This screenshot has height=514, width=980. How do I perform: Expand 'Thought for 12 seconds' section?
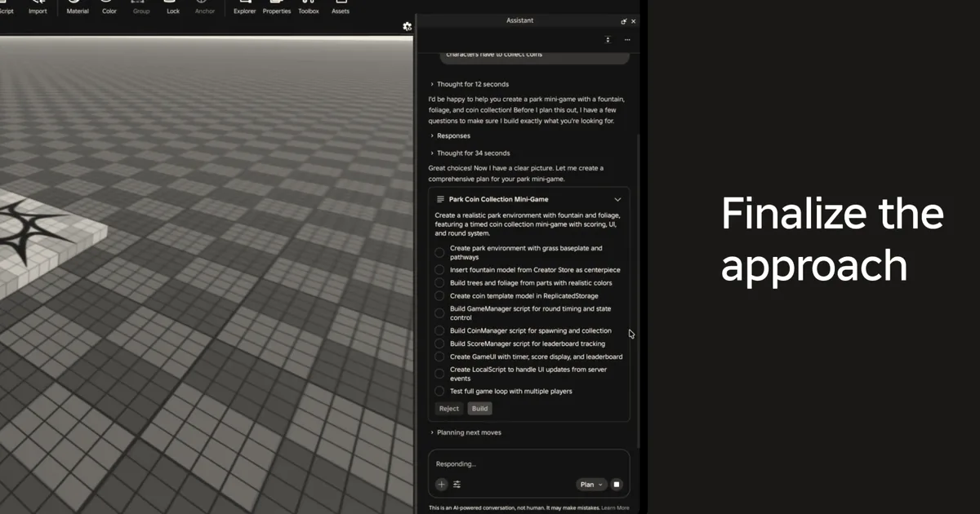[x=470, y=84]
